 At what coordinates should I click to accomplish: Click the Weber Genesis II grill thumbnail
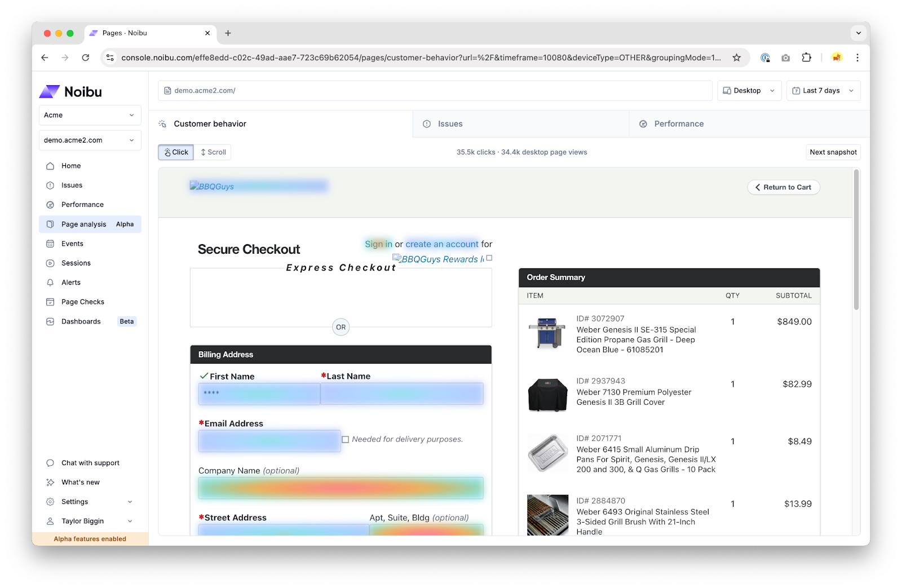[547, 333]
